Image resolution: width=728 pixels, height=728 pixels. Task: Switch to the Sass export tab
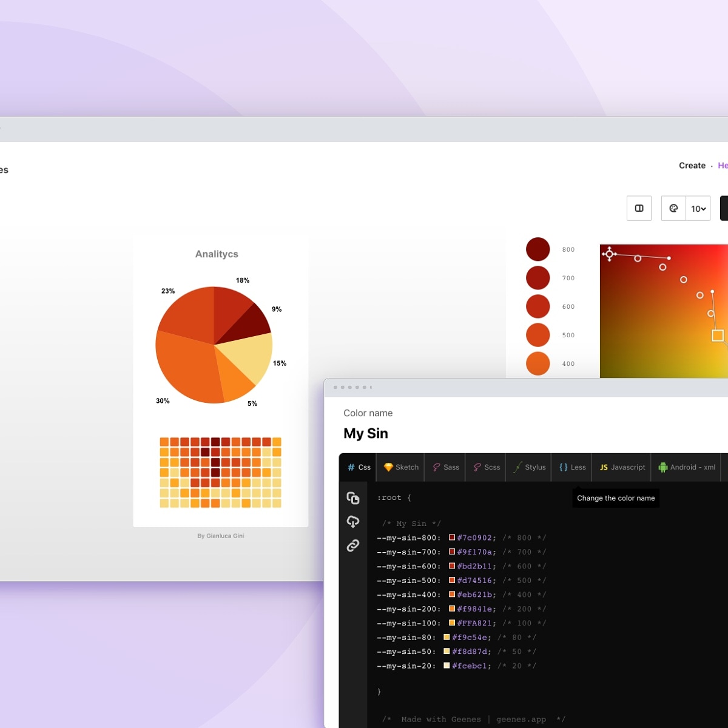(x=445, y=467)
